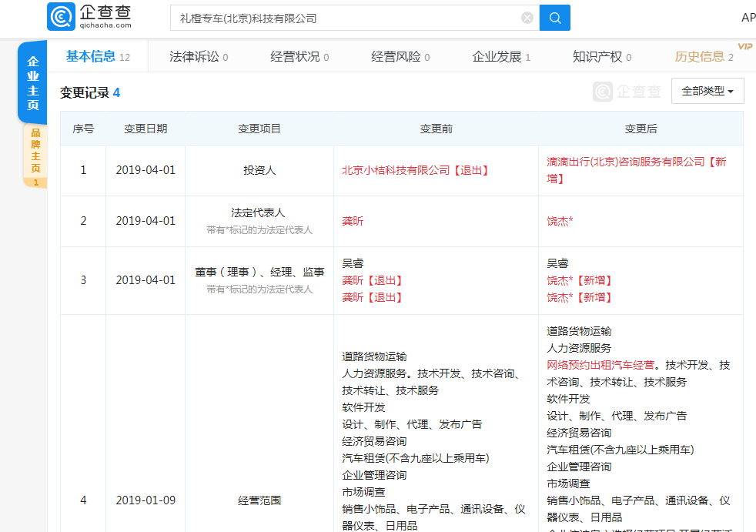This screenshot has height=532, width=756.
Task: Select the 企业主页 side tab
Action: [33, 83]
